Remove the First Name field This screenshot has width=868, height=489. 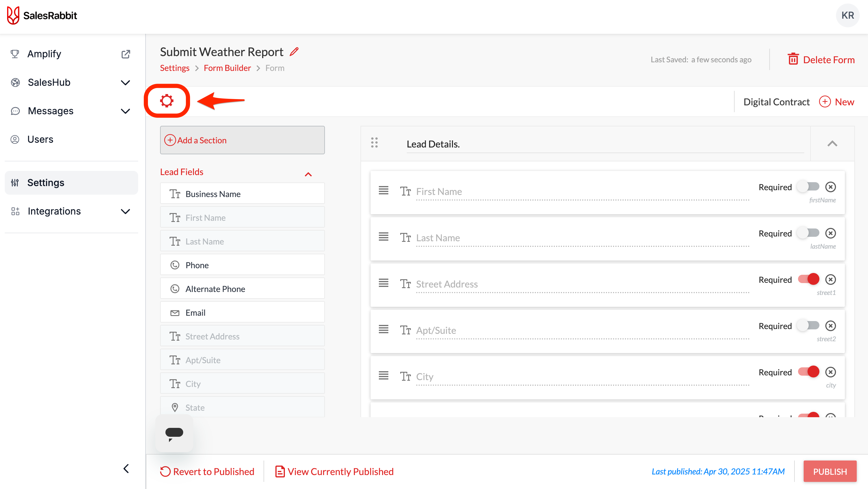tap(831, 187)
